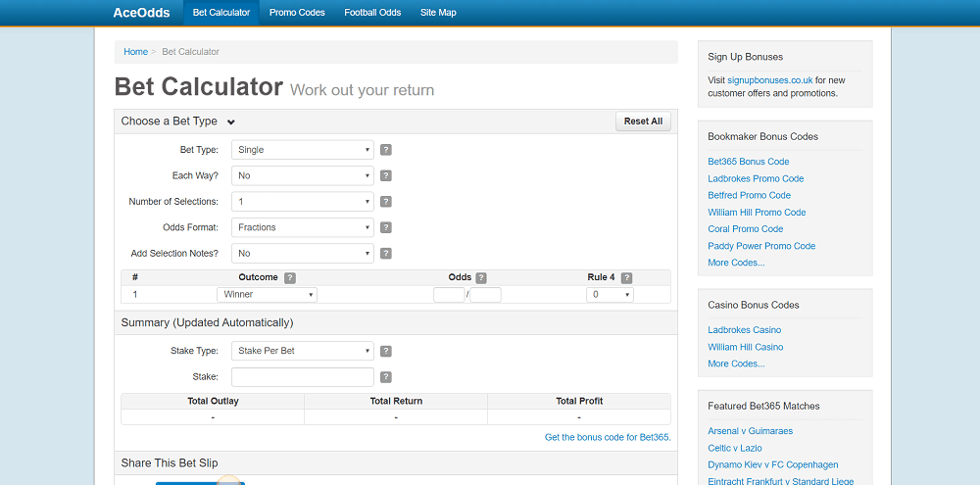Open the Outcome dropdown showing Winner

[267, 294]
